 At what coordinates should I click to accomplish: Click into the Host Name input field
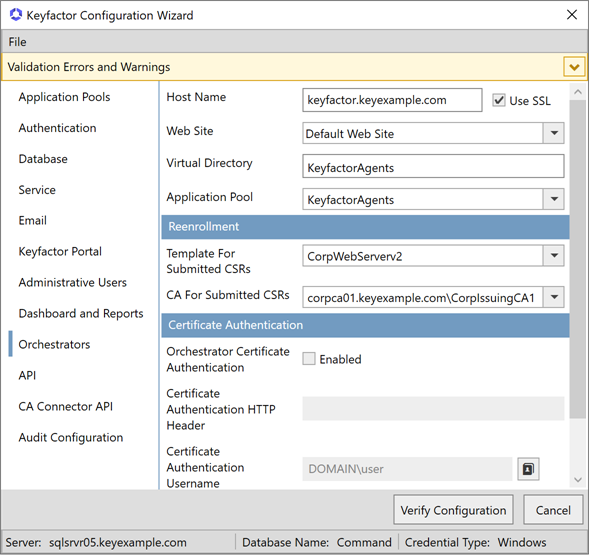click(x=392, y=100)
